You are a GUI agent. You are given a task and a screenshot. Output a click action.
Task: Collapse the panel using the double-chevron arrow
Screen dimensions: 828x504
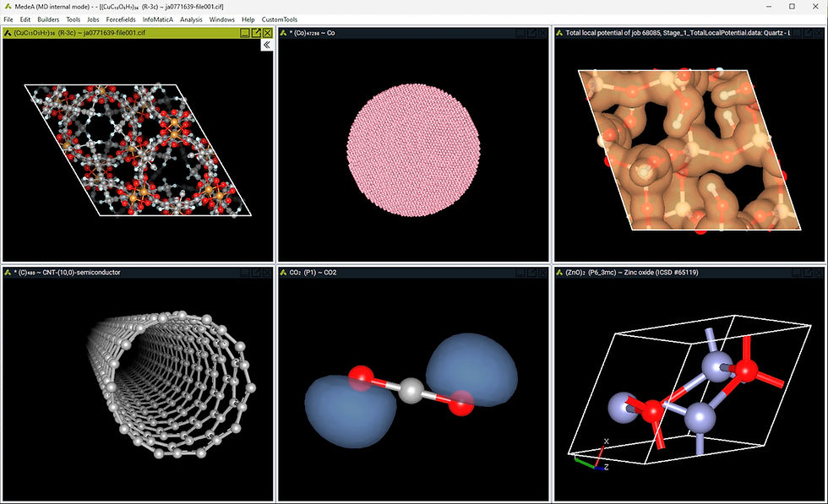pyautogui.click(x=266, y=44)
